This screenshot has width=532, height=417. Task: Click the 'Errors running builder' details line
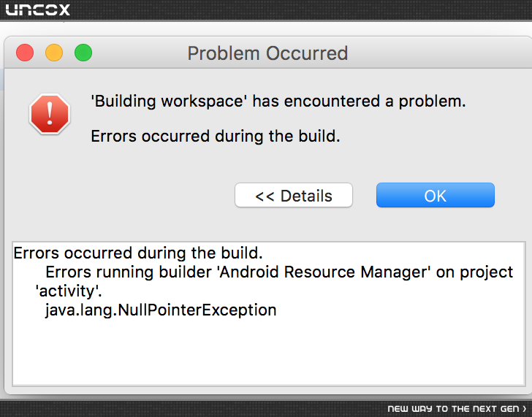pos(279,272)
